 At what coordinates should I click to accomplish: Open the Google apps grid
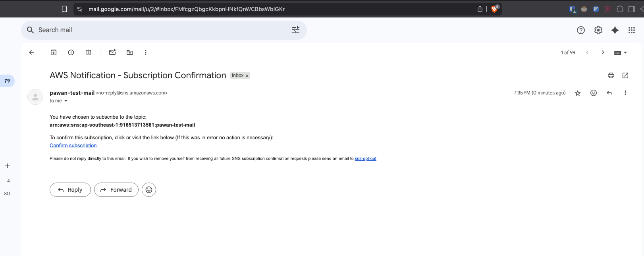click(632, 30)
